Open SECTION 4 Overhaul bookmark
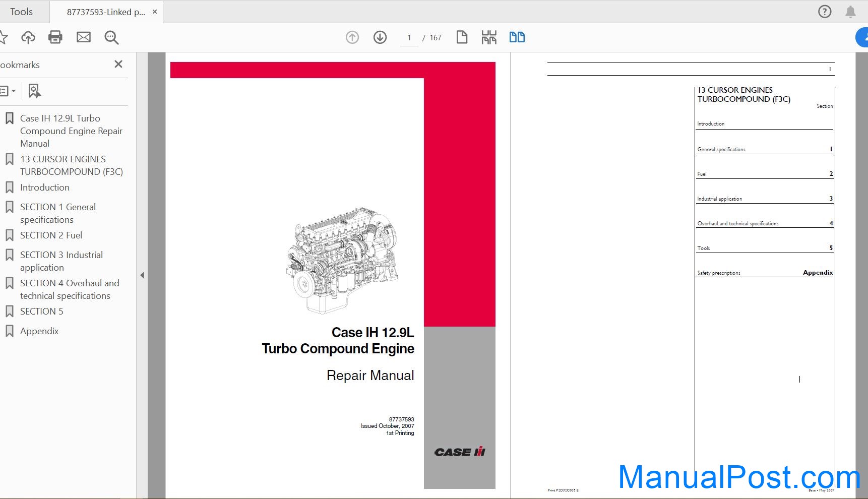Image resolution: width=868 pixels, height=499 pixels. (70, 289)
